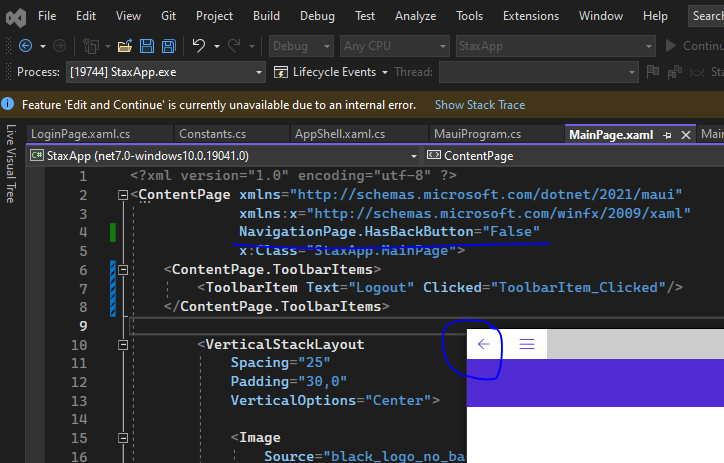Undo the last edit
The width and height of the screenshot is (724, 463).
(199, 45)
